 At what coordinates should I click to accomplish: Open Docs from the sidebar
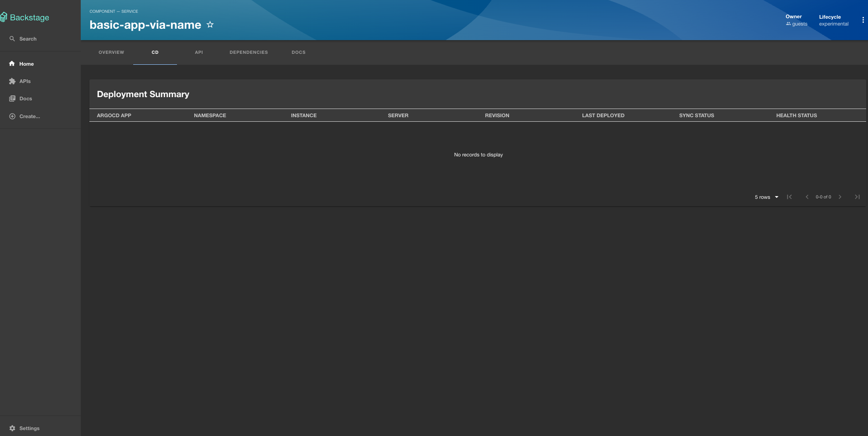(x=40, y=99)
